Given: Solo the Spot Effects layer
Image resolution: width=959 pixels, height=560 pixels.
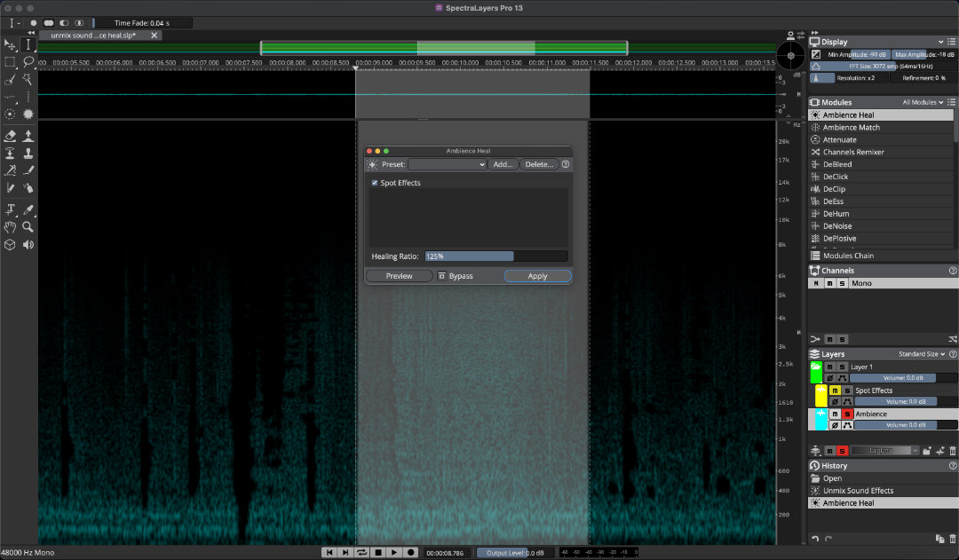Looking at the screenshot, I should 847,390.
